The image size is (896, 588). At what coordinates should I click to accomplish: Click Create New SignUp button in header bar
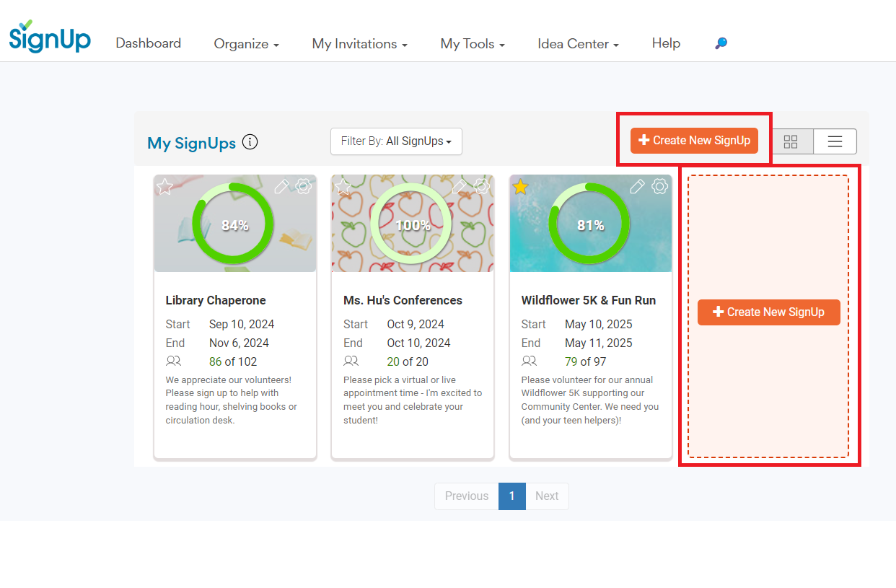694,141
